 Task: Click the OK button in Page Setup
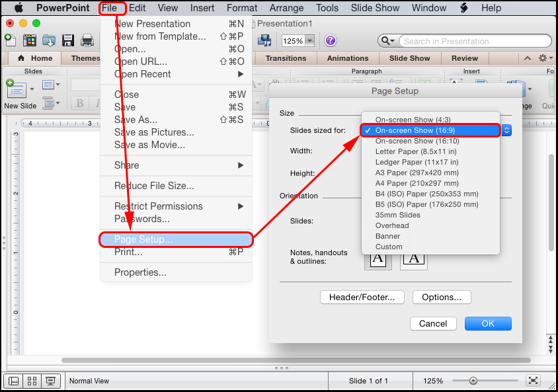[488, 323]
